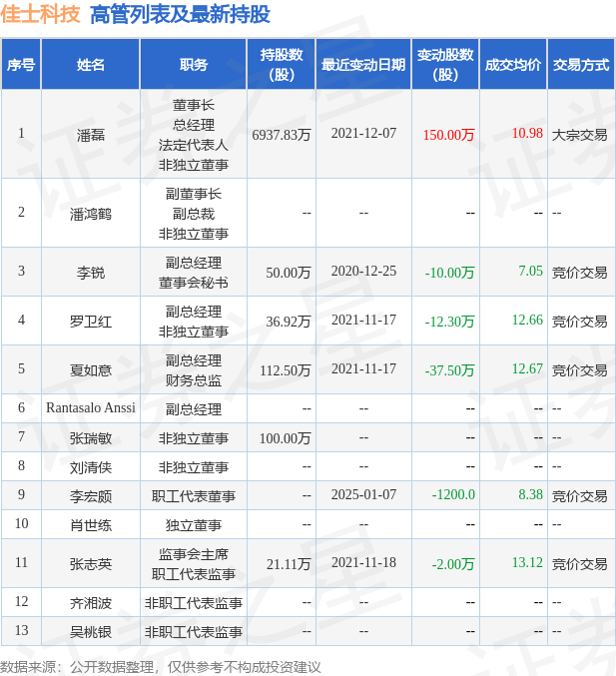The height and width of the screenshot is (676, 616).
Task: Click the name 潘鸿鹤
Action: [x=91, y=214]
